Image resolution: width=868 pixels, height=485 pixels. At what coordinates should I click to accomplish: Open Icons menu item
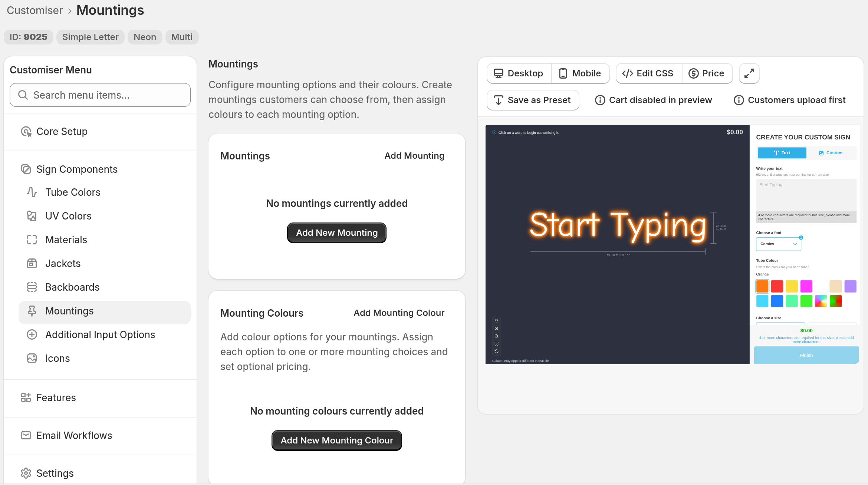tap(105, 358)
